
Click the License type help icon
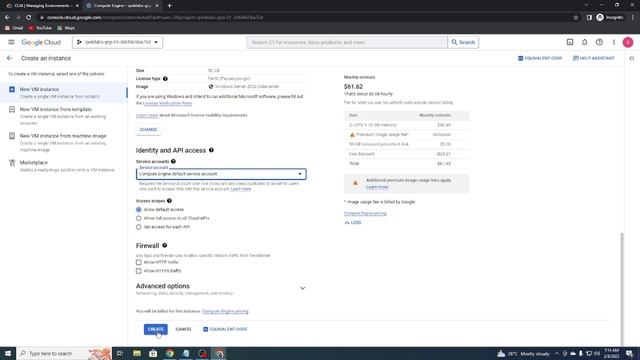coord(165,78)
